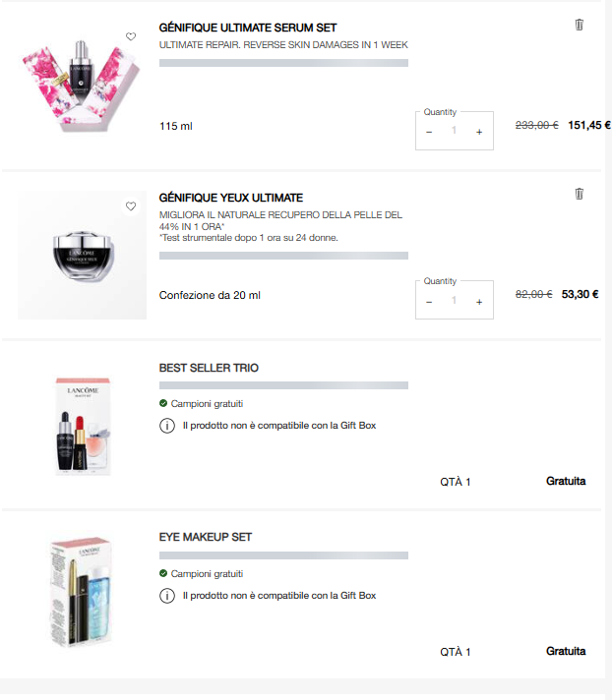The height and width of the screenshot is (700, 612).
Task: Click the Best Seller Trio box image
Action: [x=82, y=425]
